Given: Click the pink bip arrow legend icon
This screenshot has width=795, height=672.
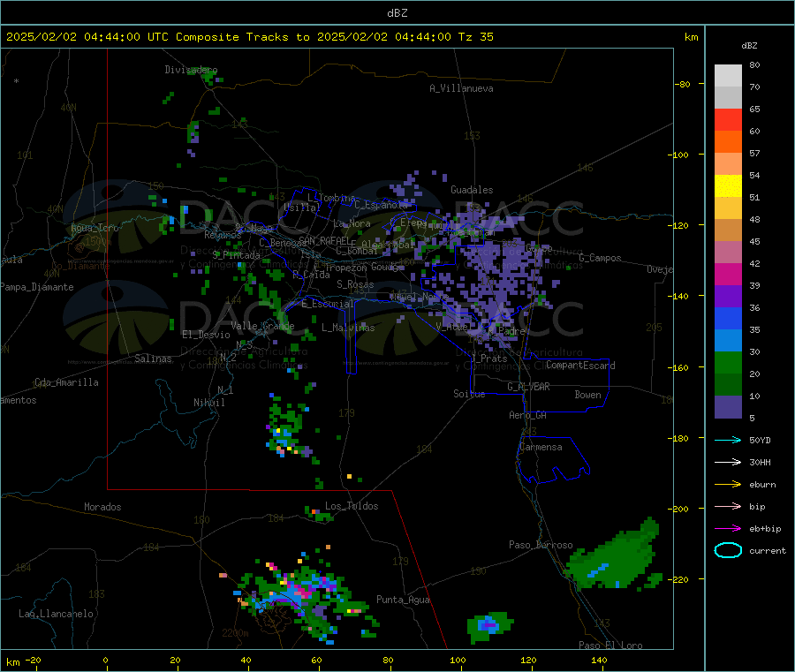Looking at the screenshot, I should click(728, 506).
